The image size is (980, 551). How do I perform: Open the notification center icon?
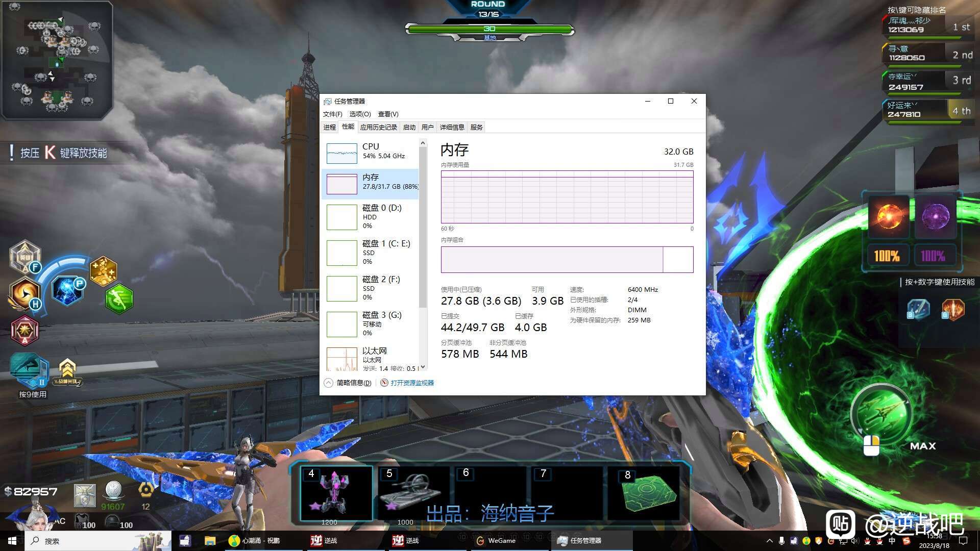964,541
